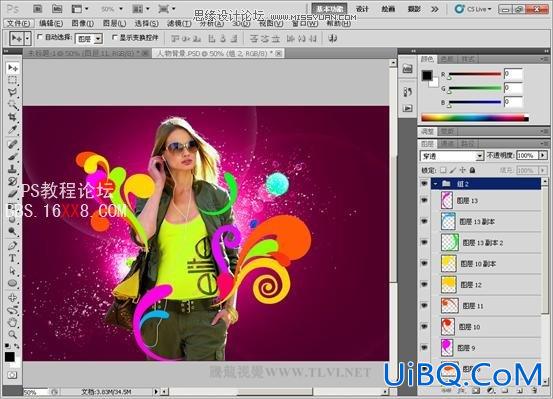
Task: Collapse the 组 2 layer group
Action: point(436,184)
